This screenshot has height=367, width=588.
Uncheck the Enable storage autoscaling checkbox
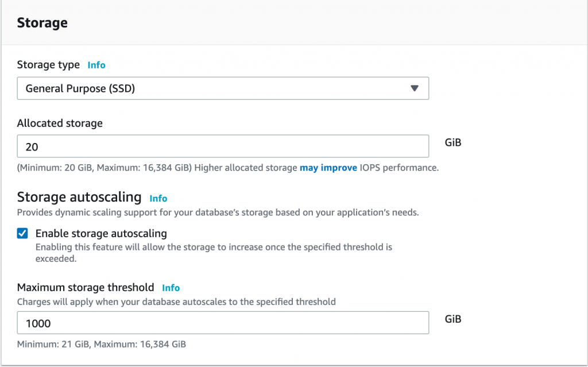[22, 233]
